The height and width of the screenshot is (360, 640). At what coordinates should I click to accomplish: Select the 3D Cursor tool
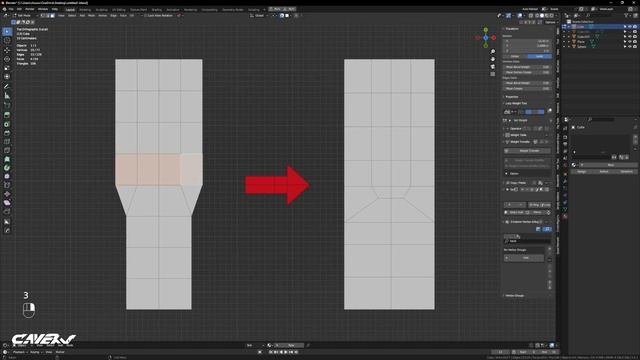coord(7,40)
